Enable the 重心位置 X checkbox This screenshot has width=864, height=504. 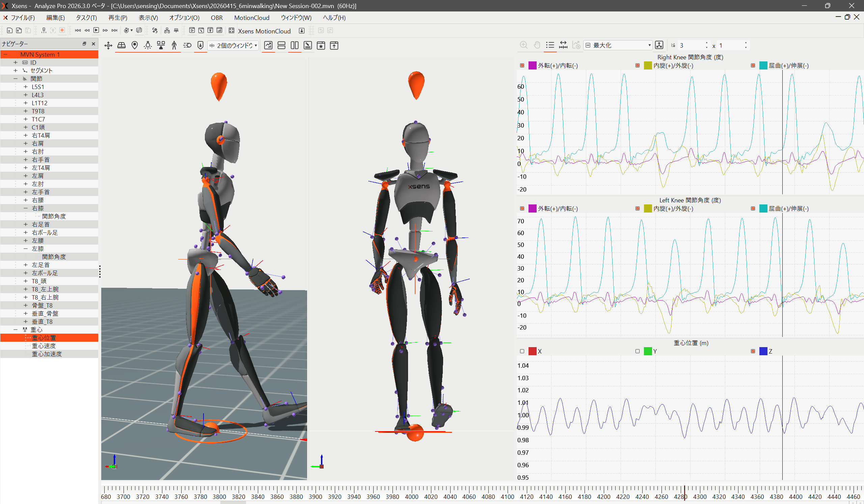click(522, 351)
